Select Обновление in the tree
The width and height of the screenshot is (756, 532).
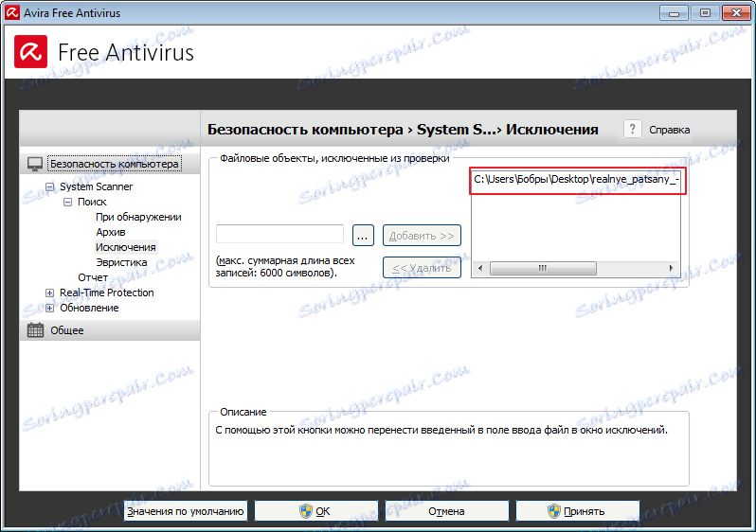[89, 308]
